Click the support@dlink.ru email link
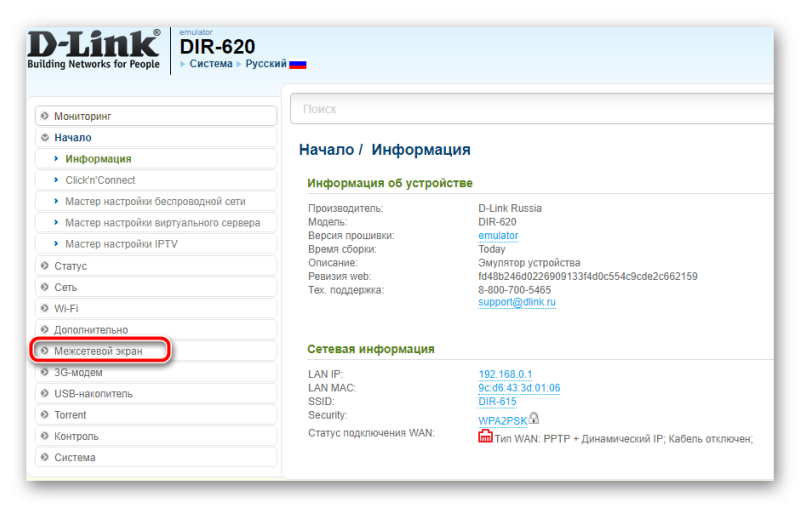This screenshot has height=508, width=800. pos(517,302)
